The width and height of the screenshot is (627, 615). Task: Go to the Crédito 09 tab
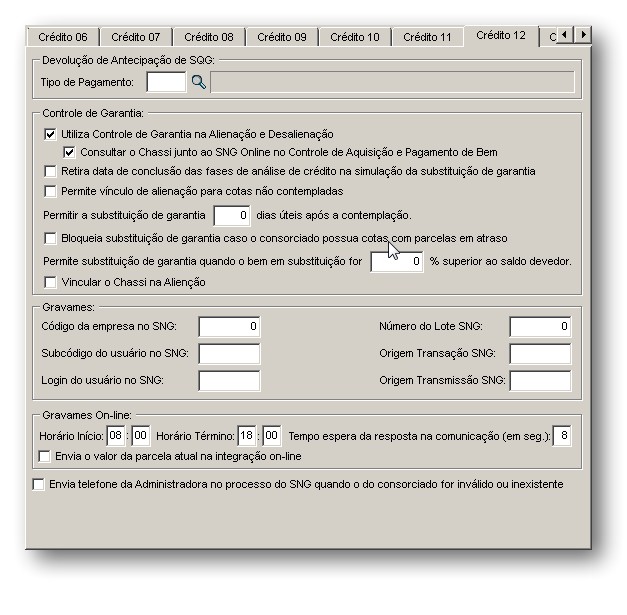click(x=282, y=37)
